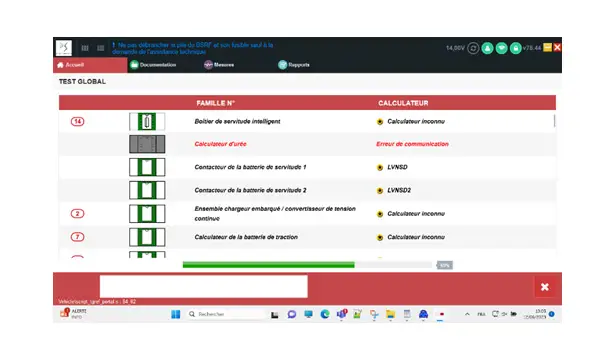The width and height of the screenshot is (615, 360).
Task: Click the green lock icon
Action: [x=515, y=48]
